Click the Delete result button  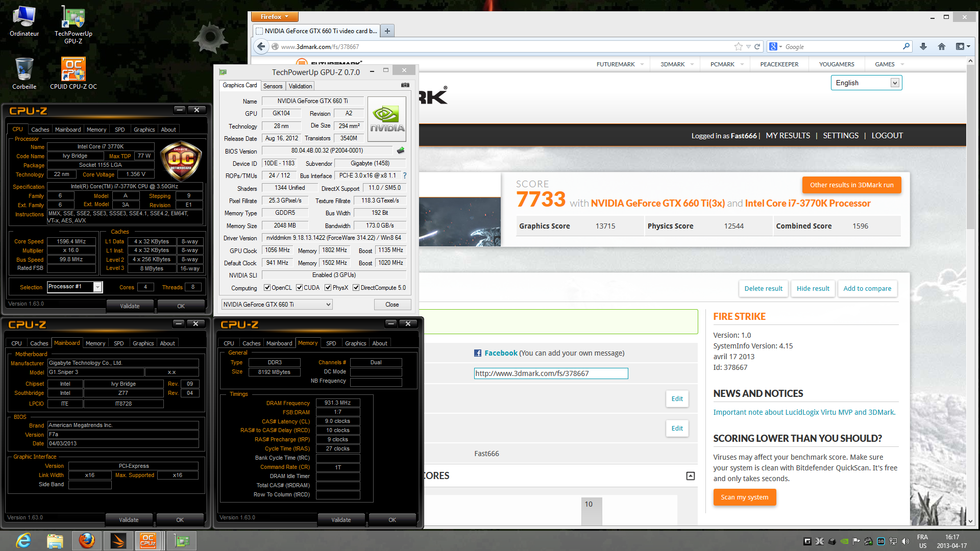(x=763, y=288)
